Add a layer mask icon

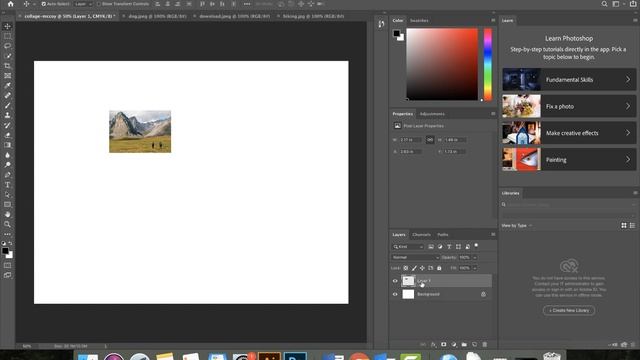[444, 344]
